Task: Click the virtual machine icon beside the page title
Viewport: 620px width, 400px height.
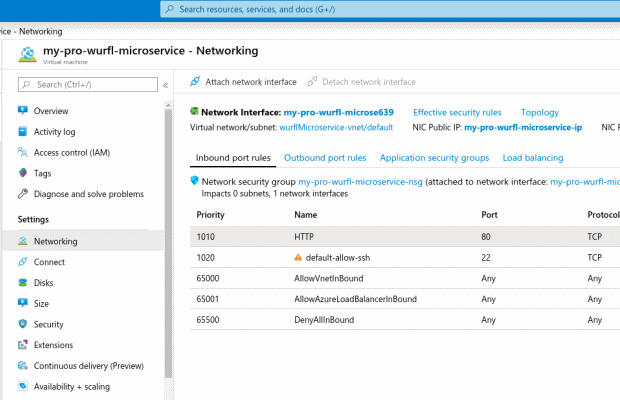Action: 27,55
